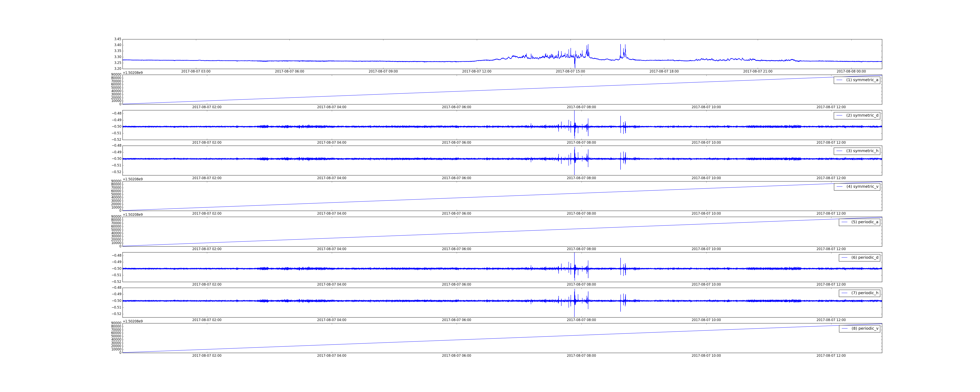Screen dimensions: 980x392
Task: Click "2017-08-07 10:00" under the symmetric_a plot
Action: (x=706, y=107)
